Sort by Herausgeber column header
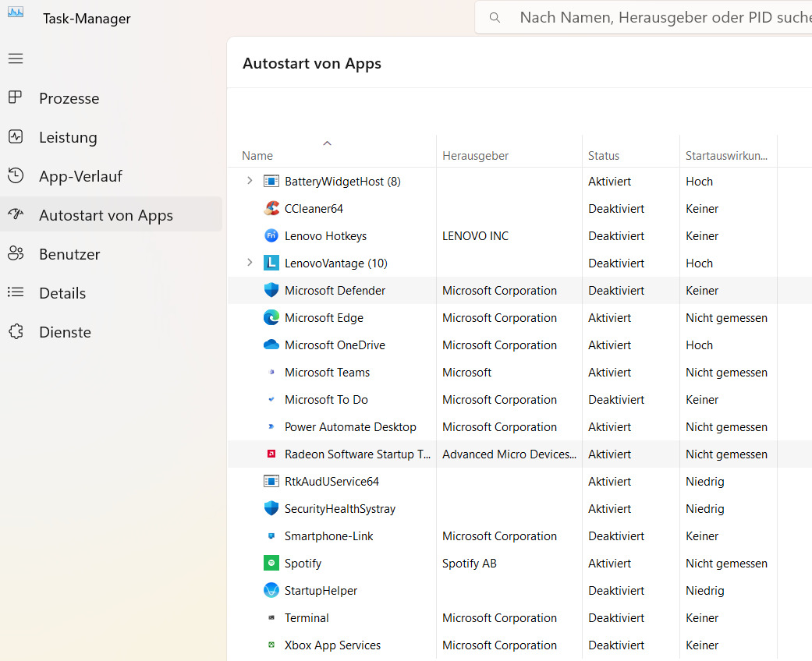Screen dimensions: 812x661 (x=475, y=155)
